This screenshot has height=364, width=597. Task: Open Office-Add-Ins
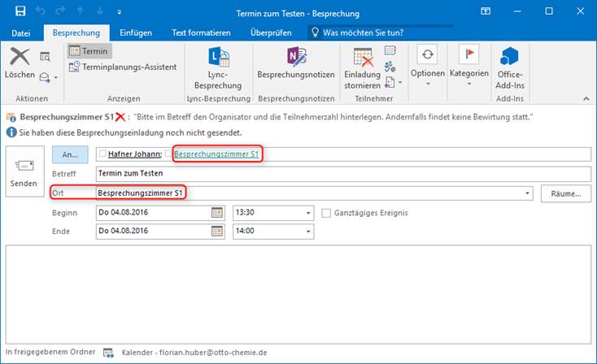(510, 68)
